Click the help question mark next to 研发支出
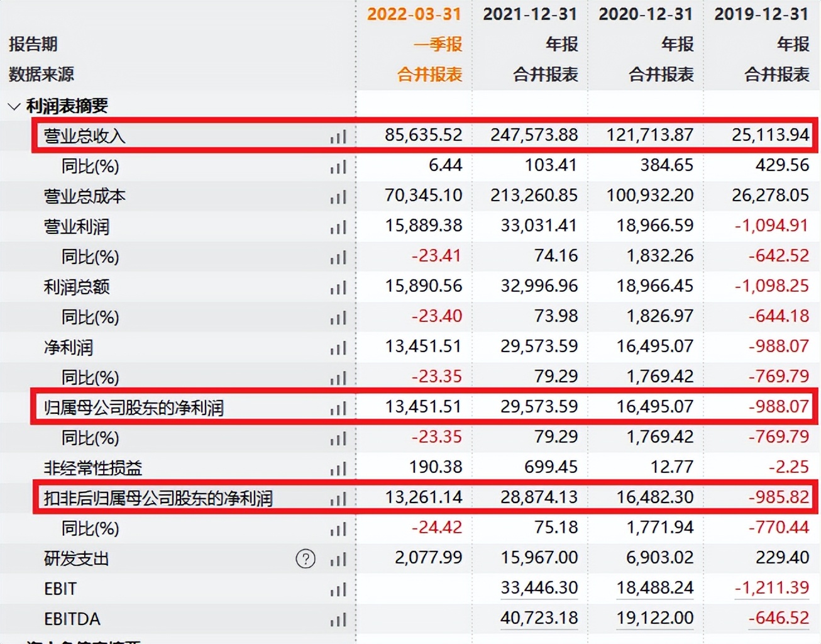The width and height of the screenshot is (821, 644). coord(306,558)
